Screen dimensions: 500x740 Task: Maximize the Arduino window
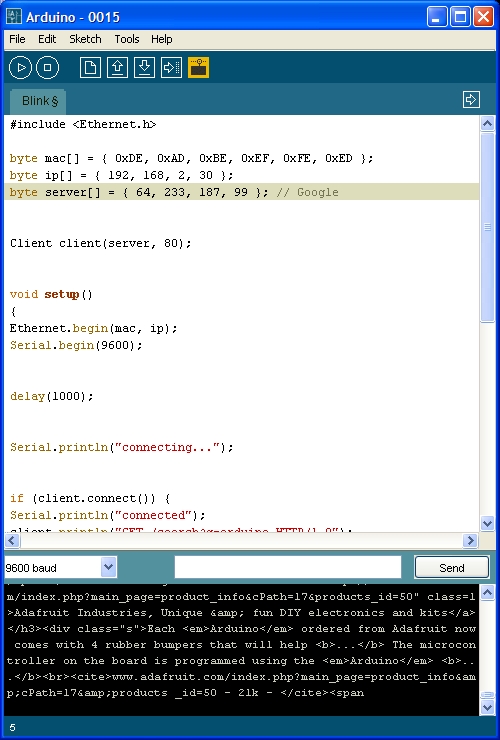460,17
